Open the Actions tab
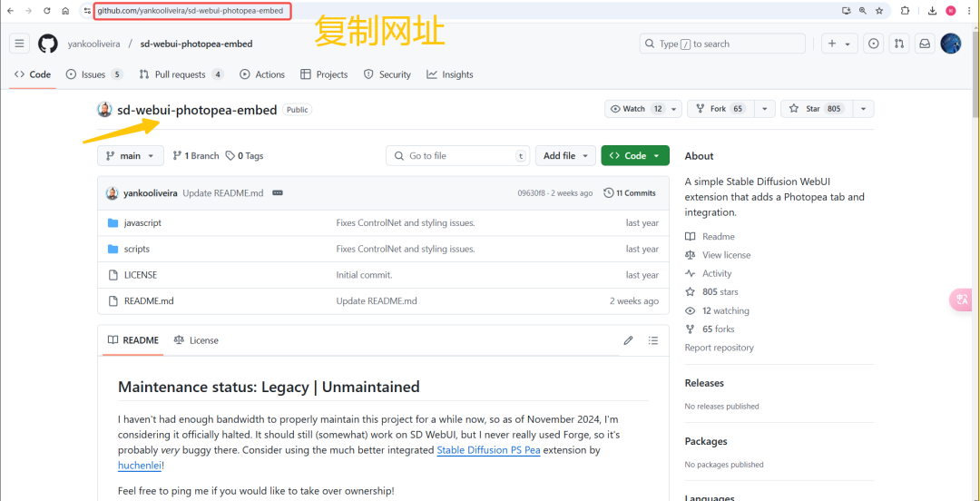The image size is (980, 501). (x=262, y=74)
